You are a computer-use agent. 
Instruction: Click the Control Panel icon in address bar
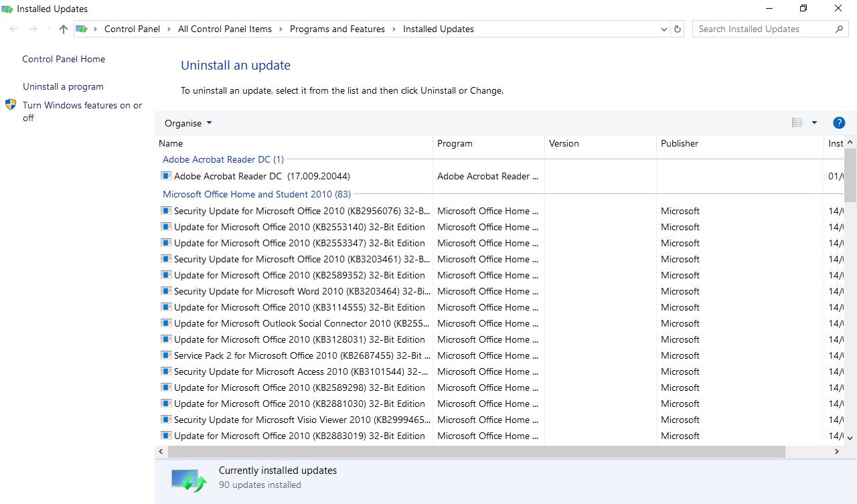point(82,29)
